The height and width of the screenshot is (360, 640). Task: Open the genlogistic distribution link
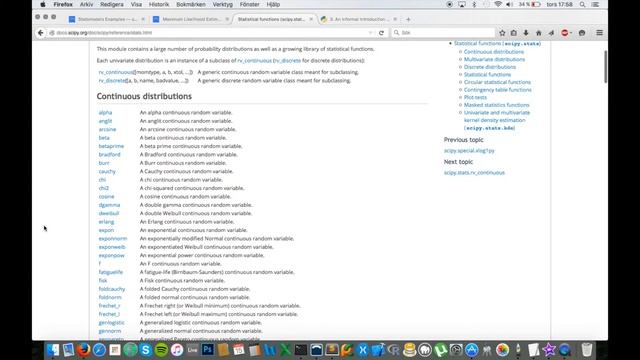111,322
